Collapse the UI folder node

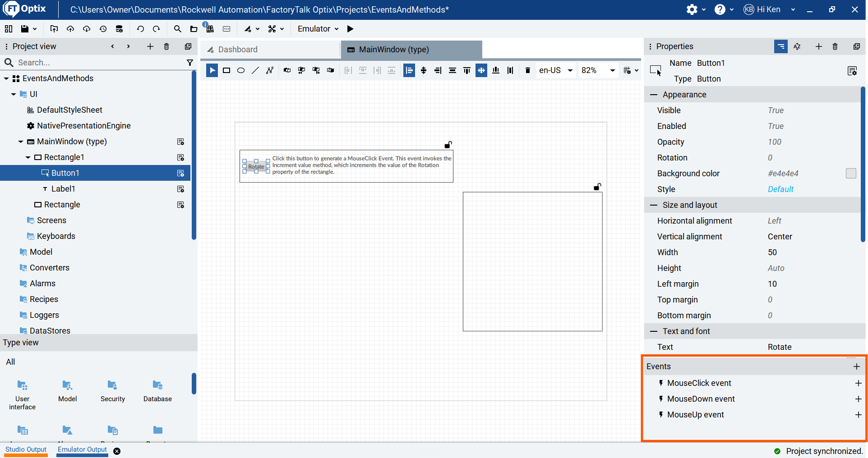point(14,94)
